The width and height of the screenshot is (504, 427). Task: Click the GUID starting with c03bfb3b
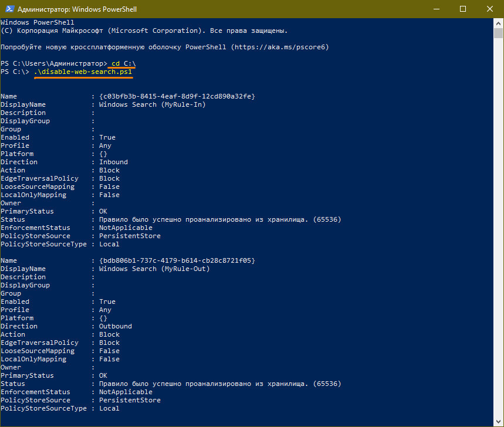177,96
